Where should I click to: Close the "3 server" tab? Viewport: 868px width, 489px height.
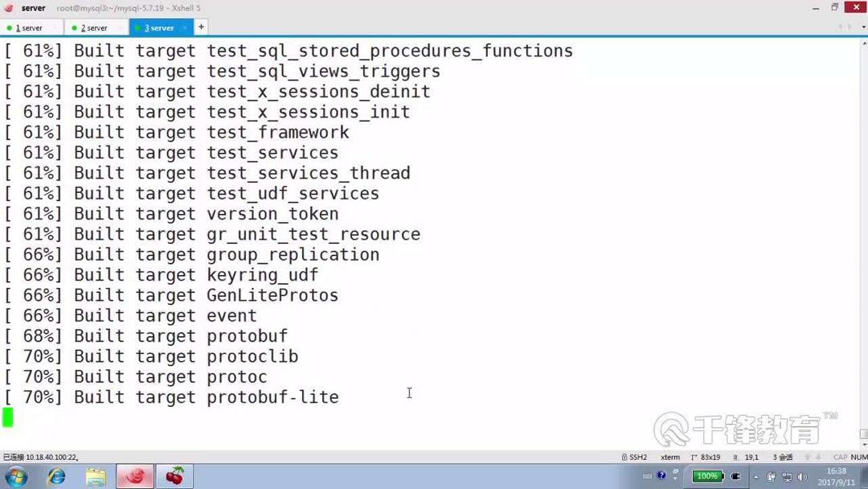click(184, 27)
